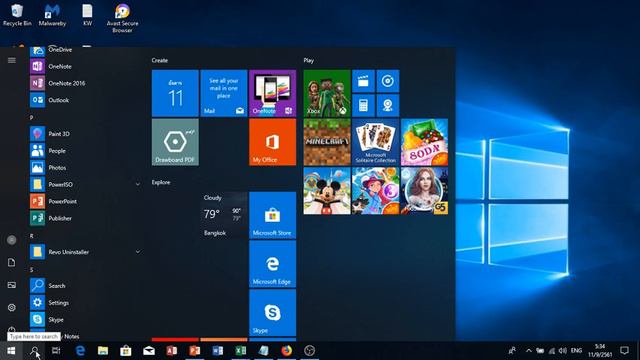
Task: Open Excel from the taskbar
Action: coord(240,351)
